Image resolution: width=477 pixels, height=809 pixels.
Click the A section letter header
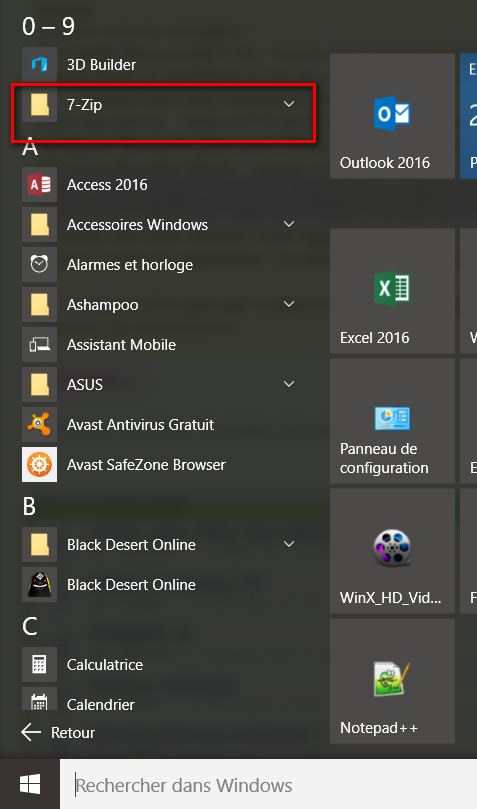(x=30, y=147)
